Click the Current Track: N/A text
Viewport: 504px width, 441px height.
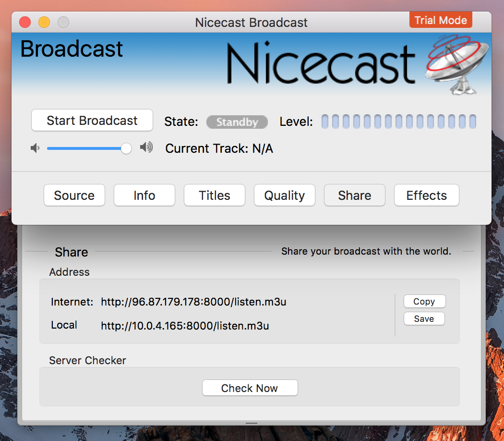tap(219, 148)
